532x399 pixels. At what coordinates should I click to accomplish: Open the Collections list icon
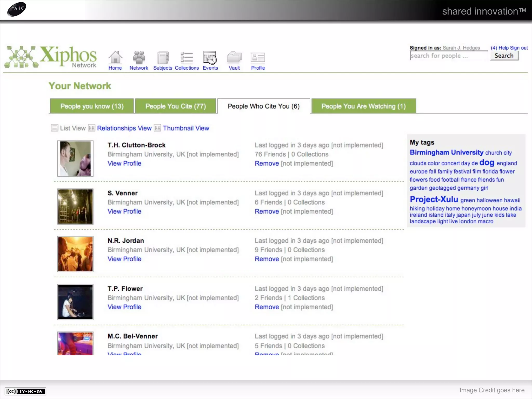[x=187, y=57]
